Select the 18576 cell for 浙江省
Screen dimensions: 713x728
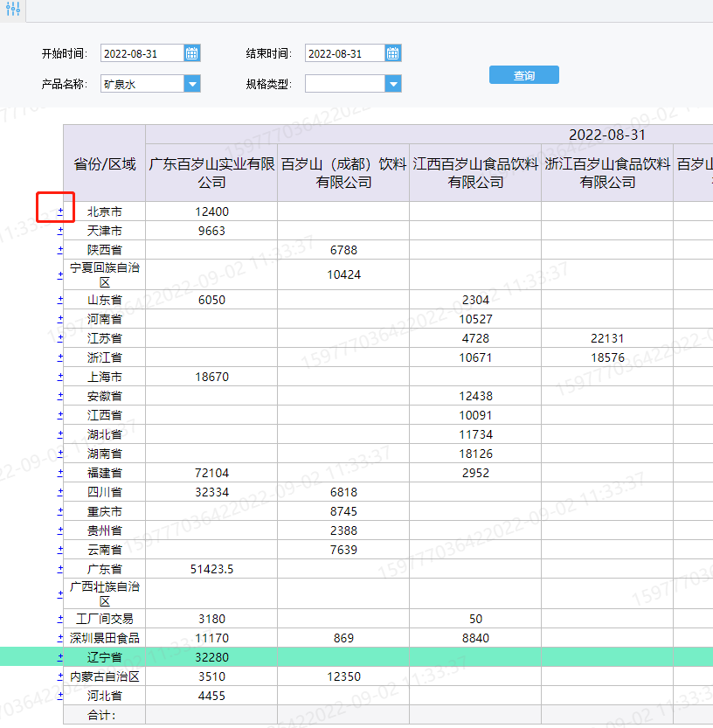(607, 357)
